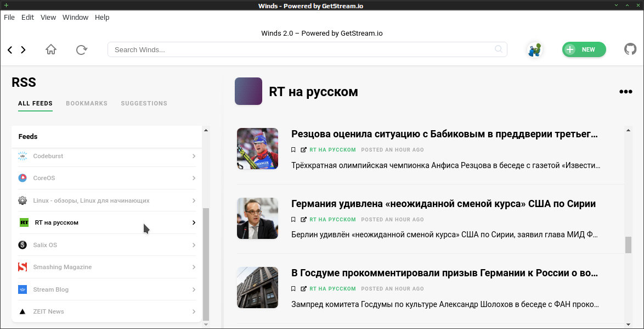Click the green NEW button
This screenshot has width=644, height=329.
584,49
